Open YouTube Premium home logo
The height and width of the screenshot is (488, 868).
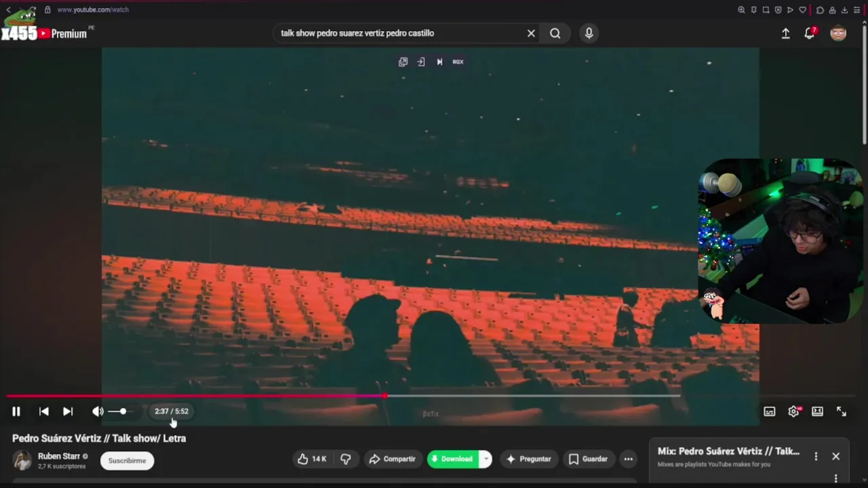(x=62, y=33)
